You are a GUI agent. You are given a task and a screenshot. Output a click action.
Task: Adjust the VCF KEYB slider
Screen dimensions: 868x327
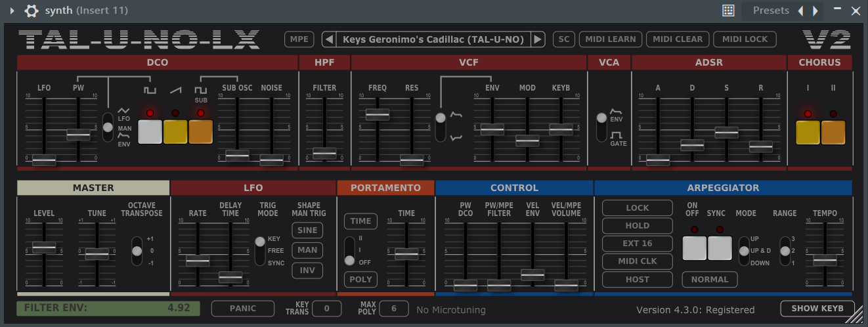coord(561,129)
